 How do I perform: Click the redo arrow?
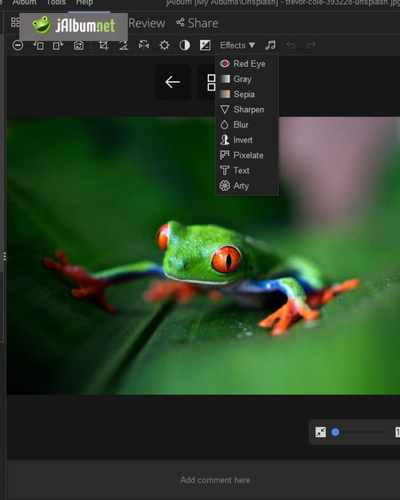(x=311, y=45)
